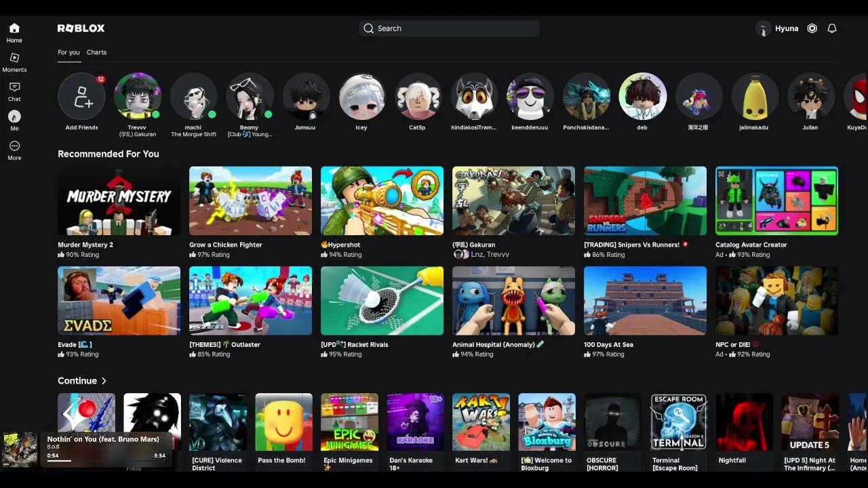Open the Gakuran game thumbnail
This screenshot has width=868, height=488.
513,201
